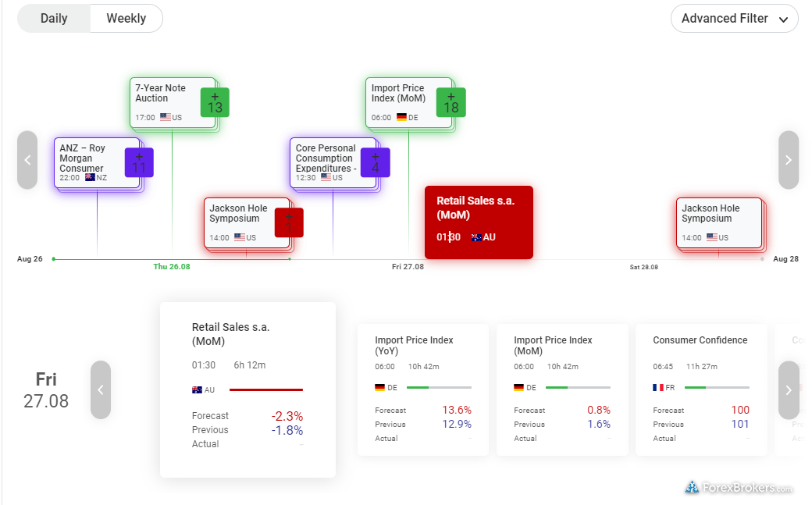This screenshot has height=505, width=812.
Task: Click Consumer Confidence forecast value 100
Action: click(x=740, y=411)
